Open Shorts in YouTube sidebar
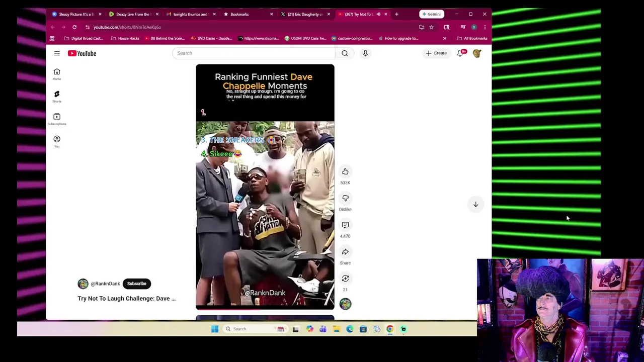 tap(57, 97)
